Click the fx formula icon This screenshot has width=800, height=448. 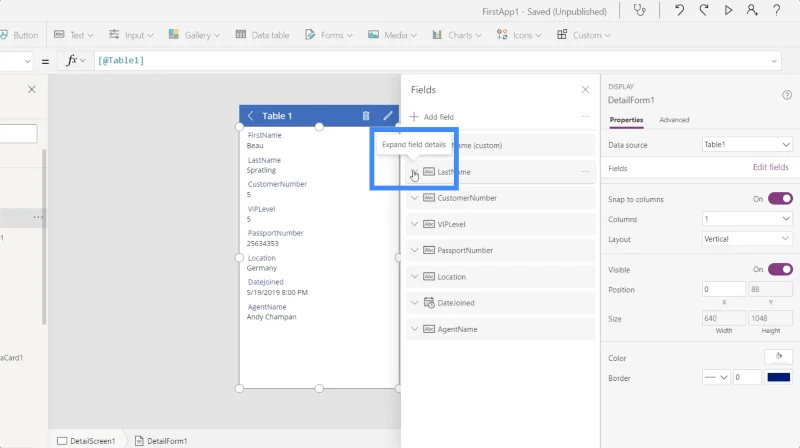pyautogui.click(x=71, y=61)
